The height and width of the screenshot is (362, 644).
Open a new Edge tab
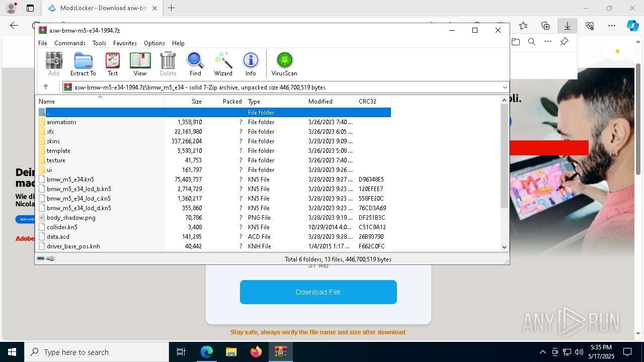point(172,8)
